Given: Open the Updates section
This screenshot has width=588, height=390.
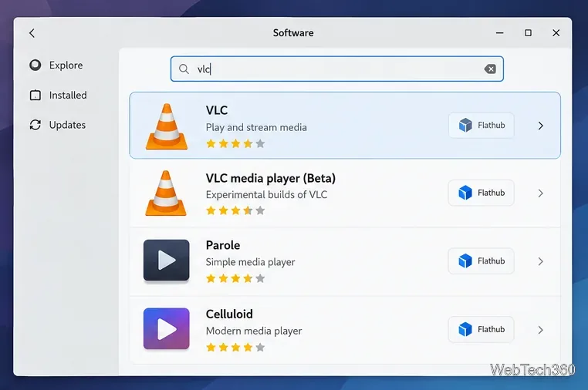Looking at the screenshot, I should [57, 125].
